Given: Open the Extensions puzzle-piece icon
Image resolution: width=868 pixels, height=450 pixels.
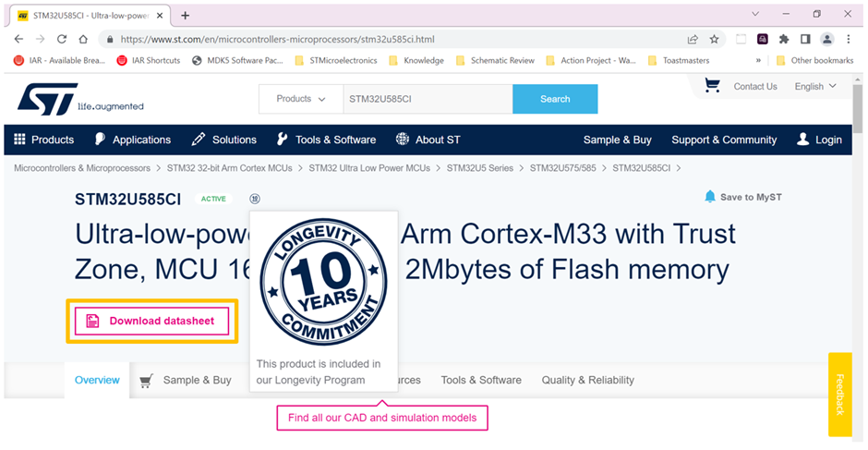Looking at the screenshot, I should (784, 39).
